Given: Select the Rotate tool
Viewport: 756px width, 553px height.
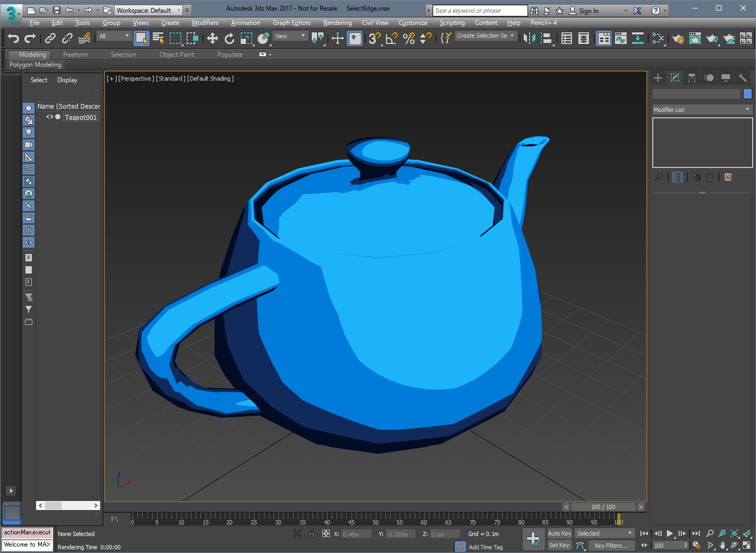Looking at the screenshot, I should coord(229,38).
